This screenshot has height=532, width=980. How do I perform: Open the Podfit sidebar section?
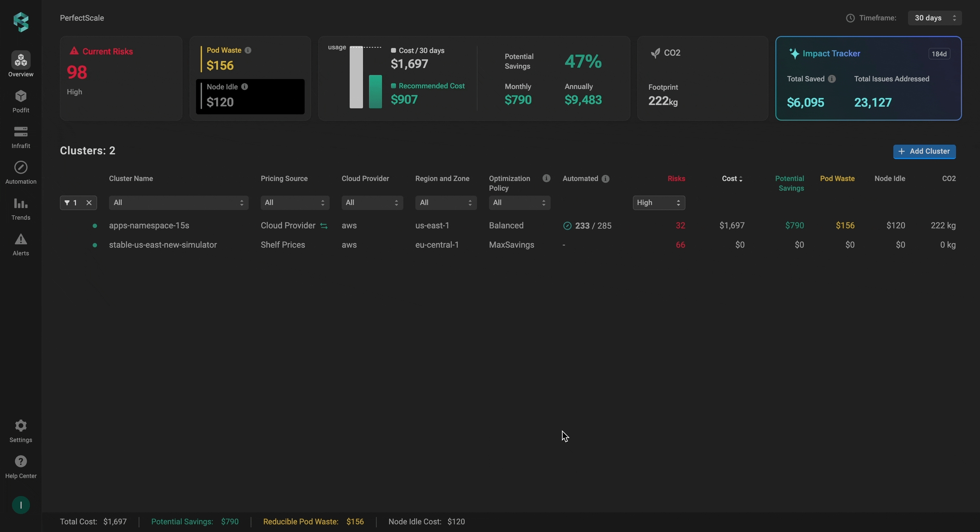[x=20, y=101]
